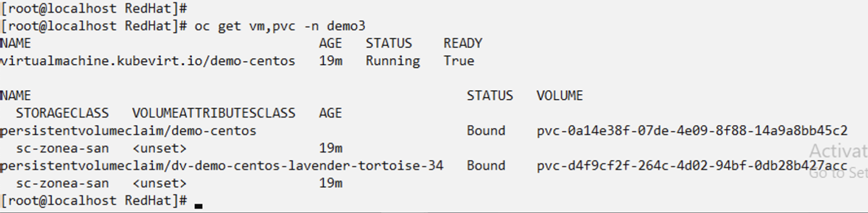This screenshot has width=868, height=213.
Task: Click the STORAGECLASS column header
Action: click(62, 113)
